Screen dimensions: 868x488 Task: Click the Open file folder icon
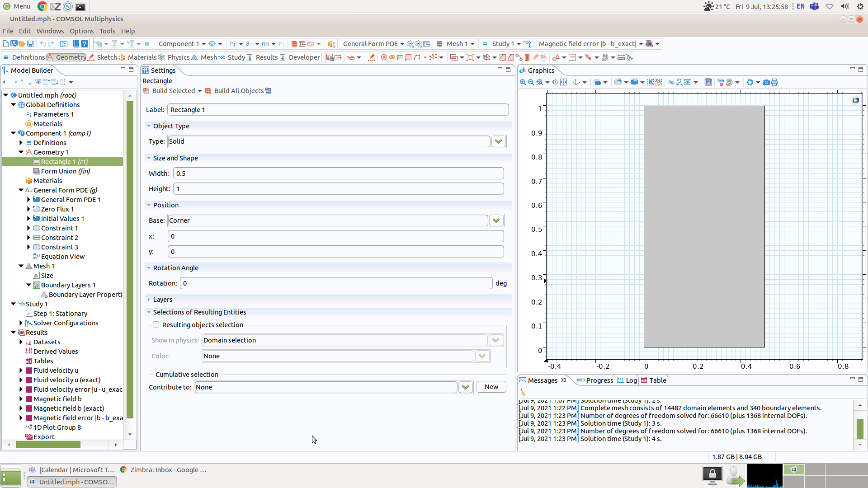pos(22,44)
